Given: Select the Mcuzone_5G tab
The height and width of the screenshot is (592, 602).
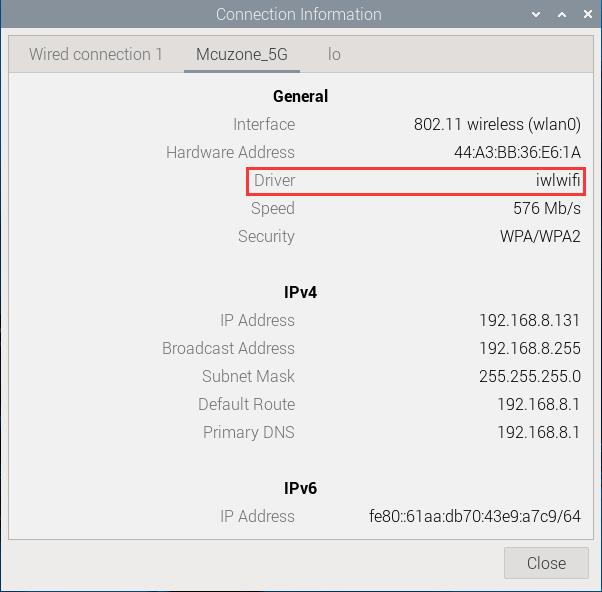Looking at the screenshot, I should coord(242,54).
